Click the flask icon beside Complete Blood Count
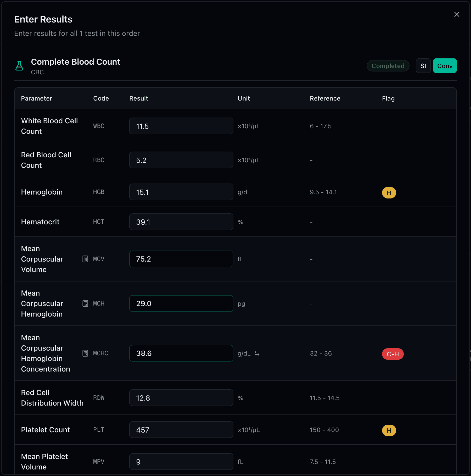The width and height of the screenshot is (471, 476). click(19, 66)
